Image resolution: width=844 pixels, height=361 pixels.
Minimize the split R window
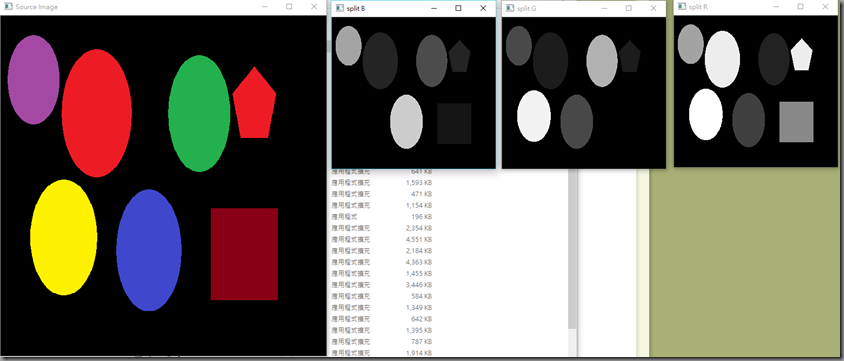tap(776, 6)
